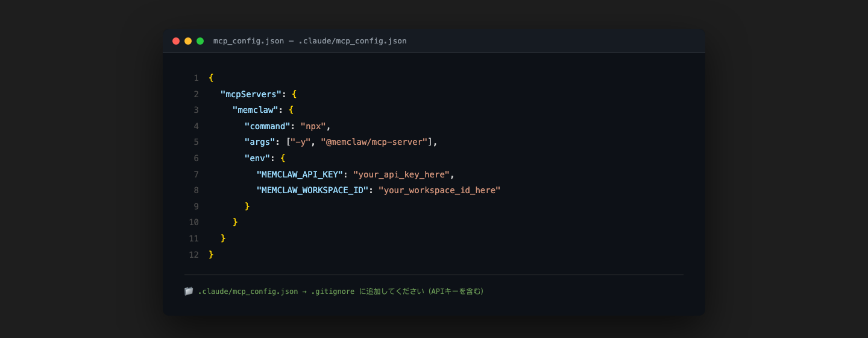This screenshot has height=338, width=868.
Task: Click line number 12 in the gutter
Action: tap(193, 255)
